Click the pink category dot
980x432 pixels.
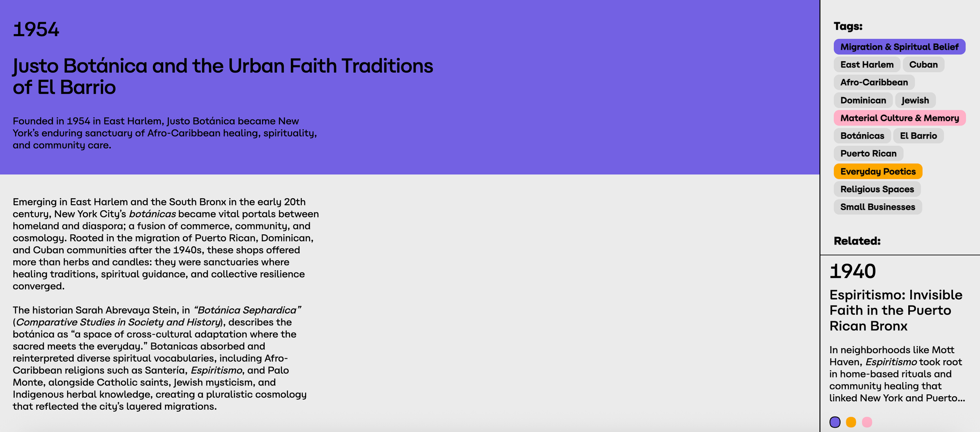tap(867, 422)
